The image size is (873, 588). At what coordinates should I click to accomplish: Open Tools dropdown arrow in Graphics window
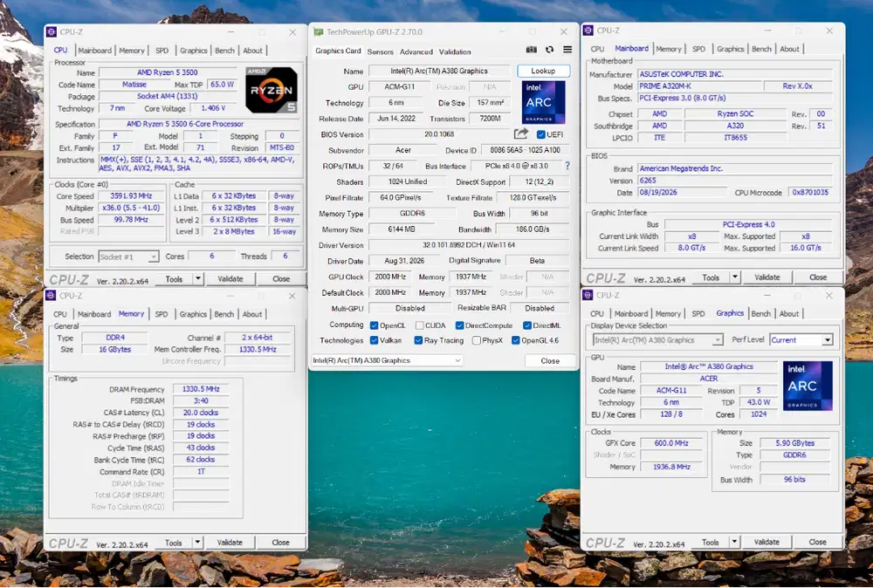point(734,542)
